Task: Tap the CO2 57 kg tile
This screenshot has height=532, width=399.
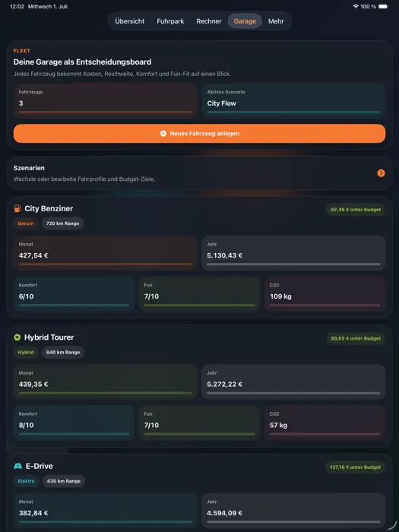Action: point(325,423)
